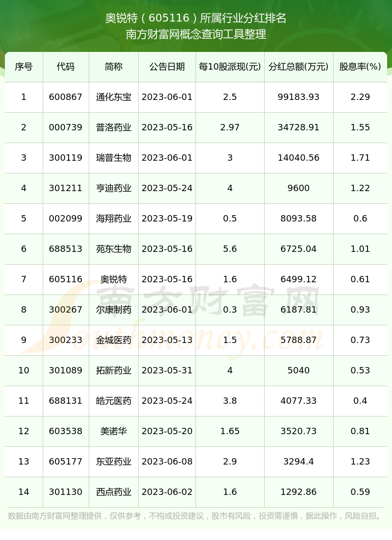Screen dimensions: 392x540
Task: Click the 序号 column header
Action: coord(24,67)
